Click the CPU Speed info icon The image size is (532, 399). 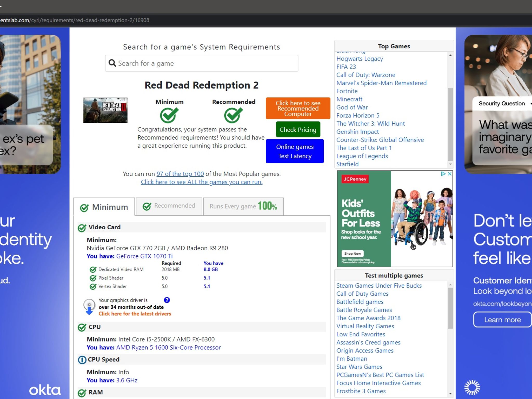82,360
